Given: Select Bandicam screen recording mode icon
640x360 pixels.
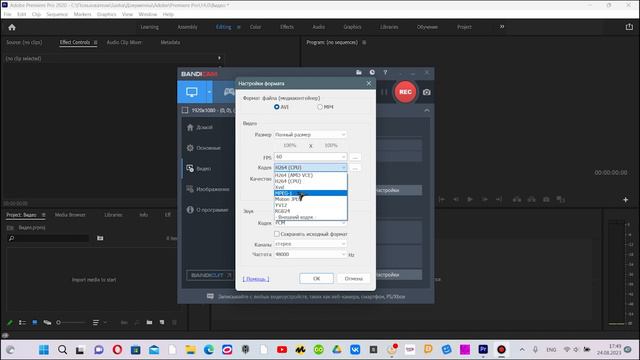Looking at the screenshot, I should (191, 92).
